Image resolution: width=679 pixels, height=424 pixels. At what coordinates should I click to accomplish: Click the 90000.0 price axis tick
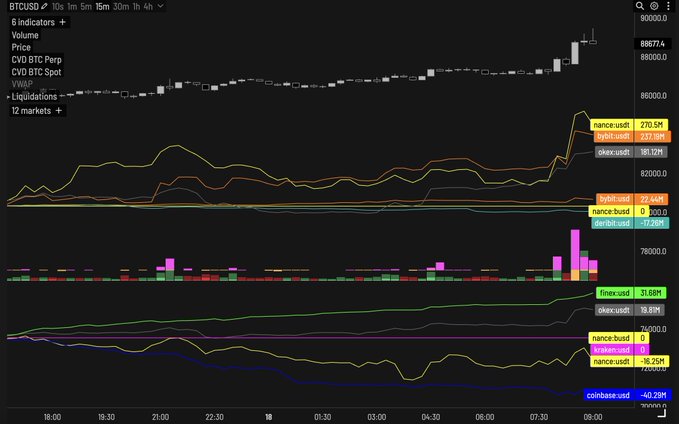(x=653, y=18)
